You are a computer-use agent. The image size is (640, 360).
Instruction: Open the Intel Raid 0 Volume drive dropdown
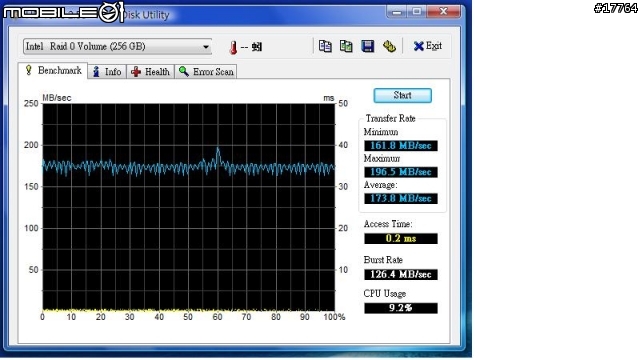point(118,47)
